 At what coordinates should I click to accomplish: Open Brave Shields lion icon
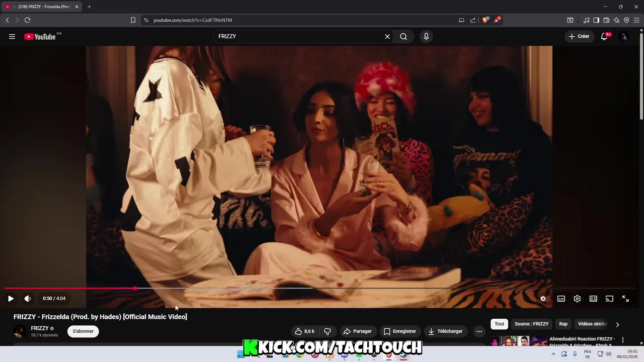[x=485, y=20]
